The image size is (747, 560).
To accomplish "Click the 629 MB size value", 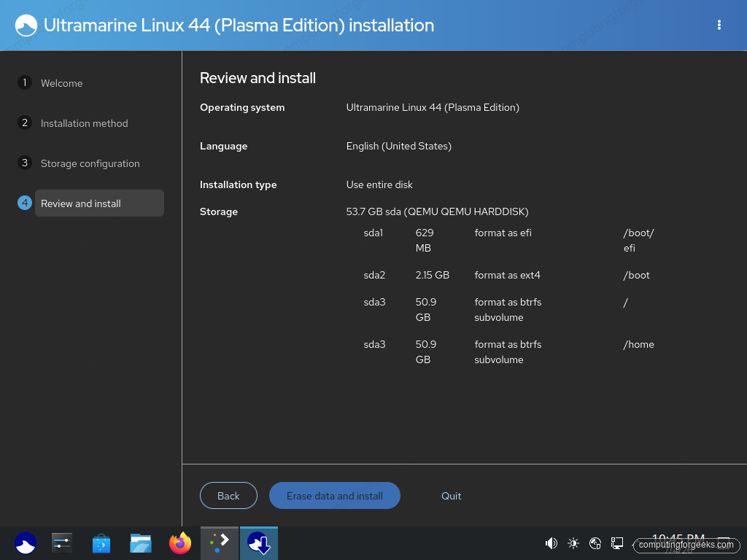I will coord(425,241).
